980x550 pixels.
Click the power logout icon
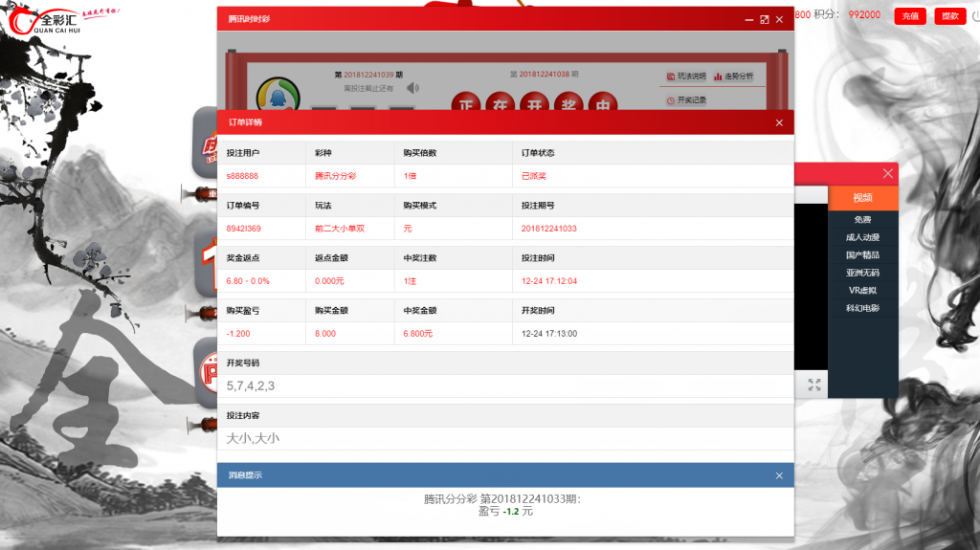975,16
